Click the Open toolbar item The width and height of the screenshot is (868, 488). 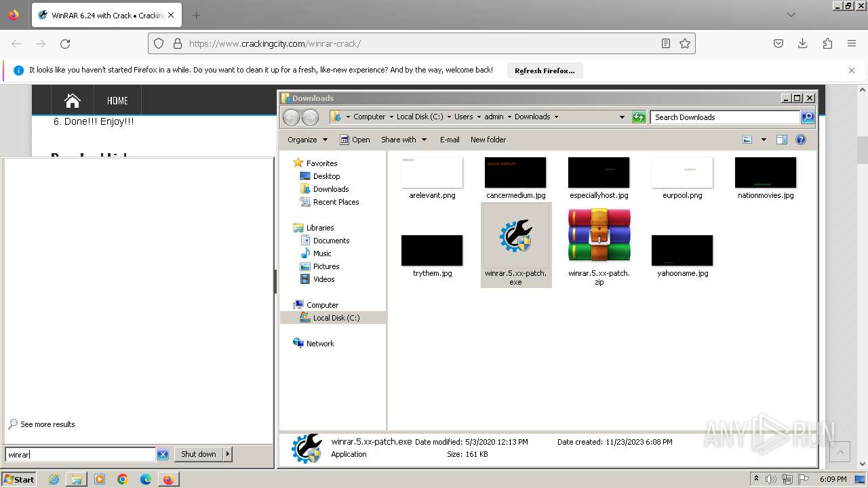pyautogui.click(x=355, y=140)
